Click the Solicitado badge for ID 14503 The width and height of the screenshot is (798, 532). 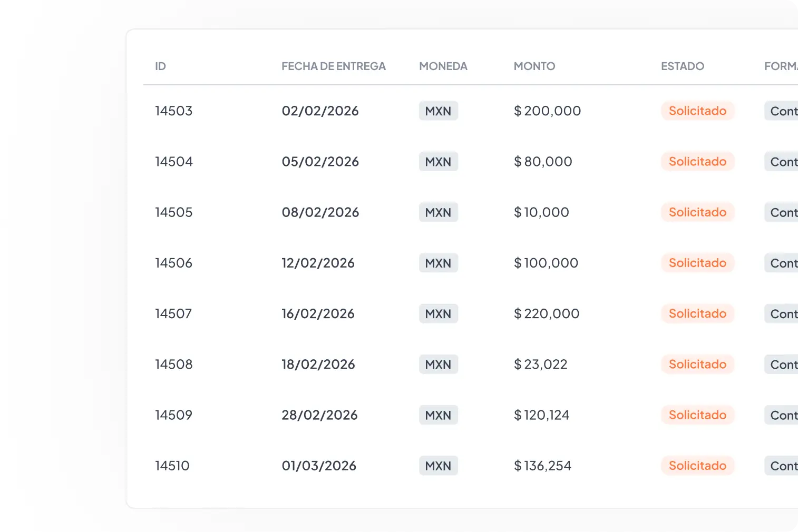coord(697,111)
